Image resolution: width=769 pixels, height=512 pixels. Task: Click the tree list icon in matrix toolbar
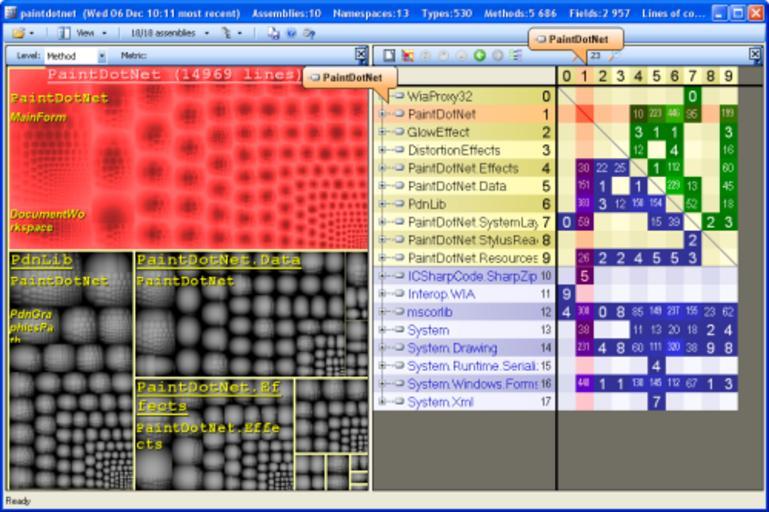point(516,55)
